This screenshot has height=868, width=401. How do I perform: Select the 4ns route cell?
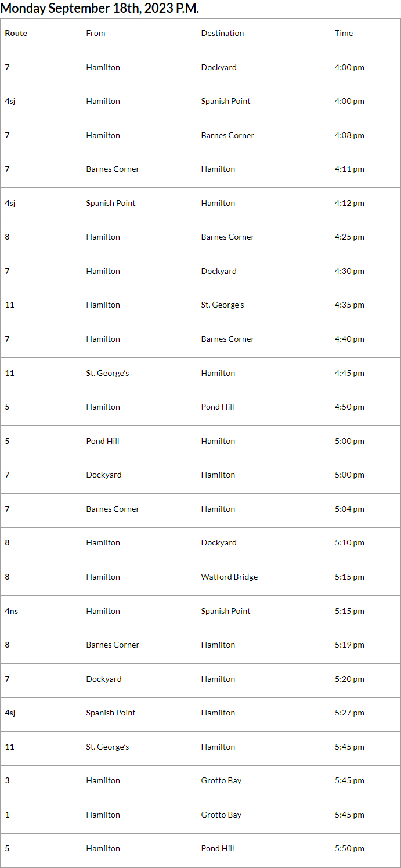pos(12,611)
